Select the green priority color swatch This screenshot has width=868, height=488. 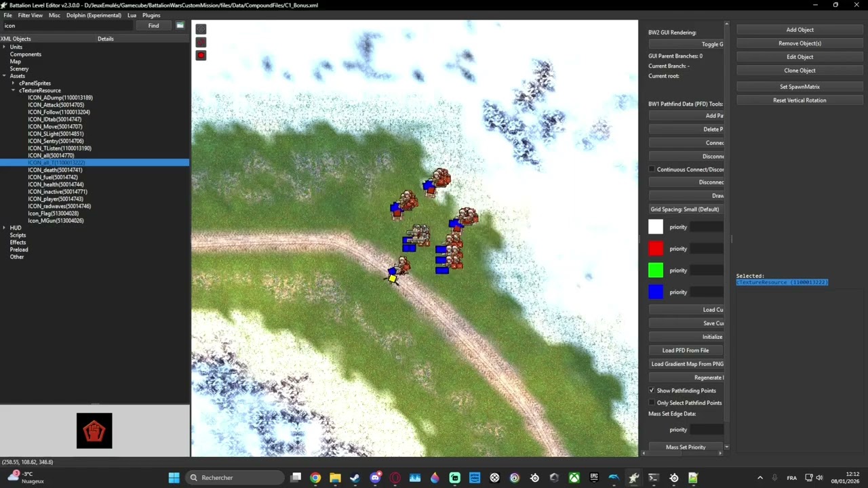coord(656,270)
